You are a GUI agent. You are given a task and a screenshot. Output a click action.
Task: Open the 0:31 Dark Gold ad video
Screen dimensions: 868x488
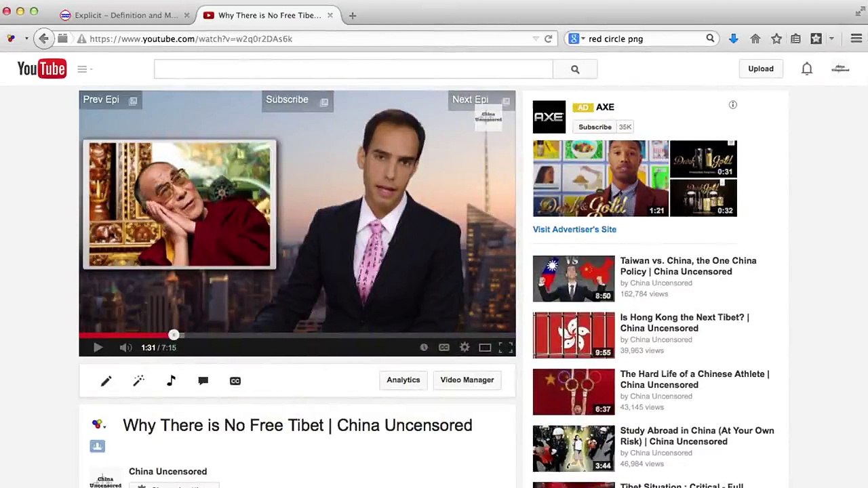[x=703, y=159]
